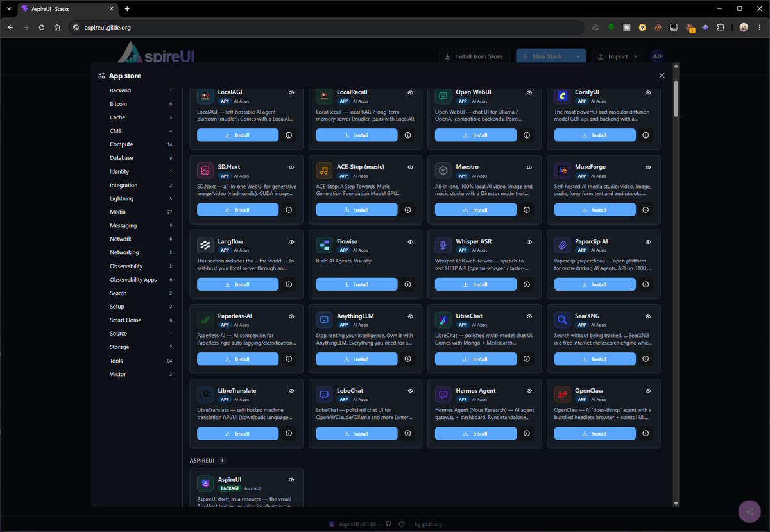Click the MuseForge app icon
The width and height of the screenshot is (770, 532).
point(562,171)
